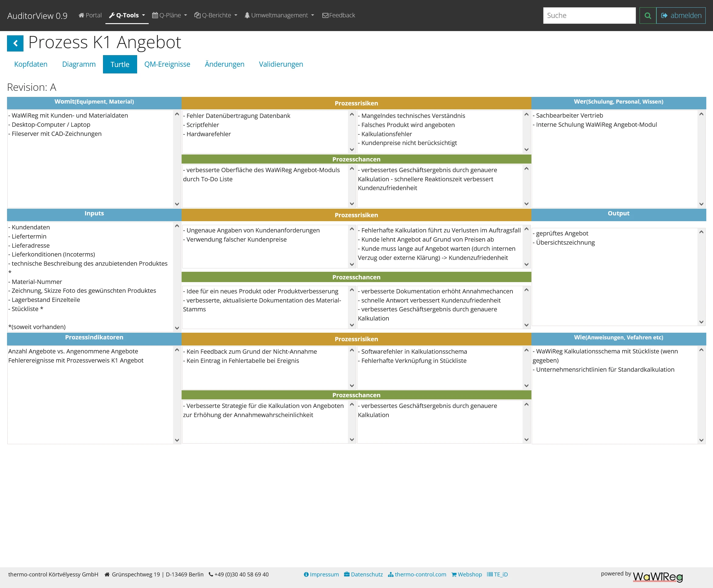Click the Impressum info icon in footer

[306, 575]
